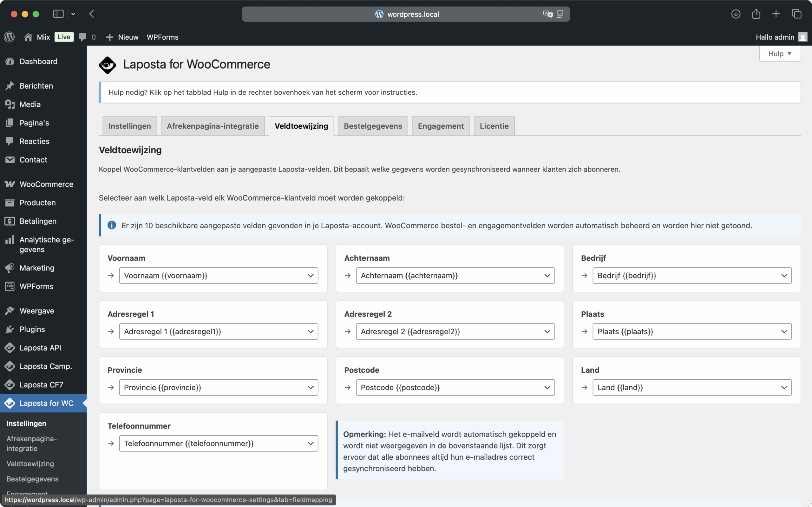Click the wordpress.local address bar

click(x=406, y=14)
